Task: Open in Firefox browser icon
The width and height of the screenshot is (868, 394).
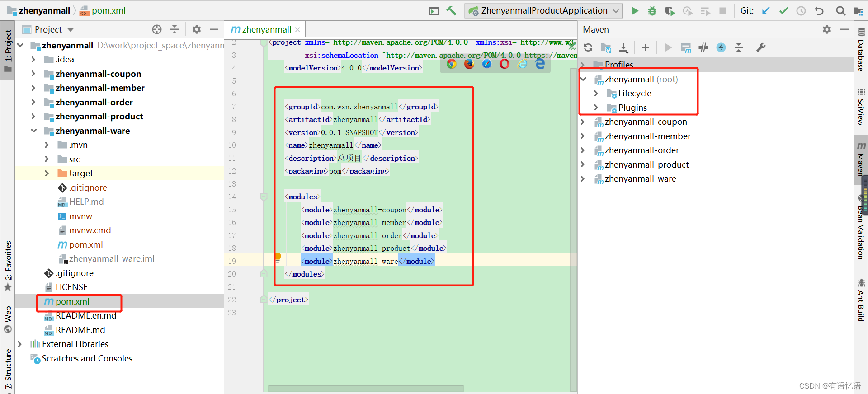Action: click(469, 64)
